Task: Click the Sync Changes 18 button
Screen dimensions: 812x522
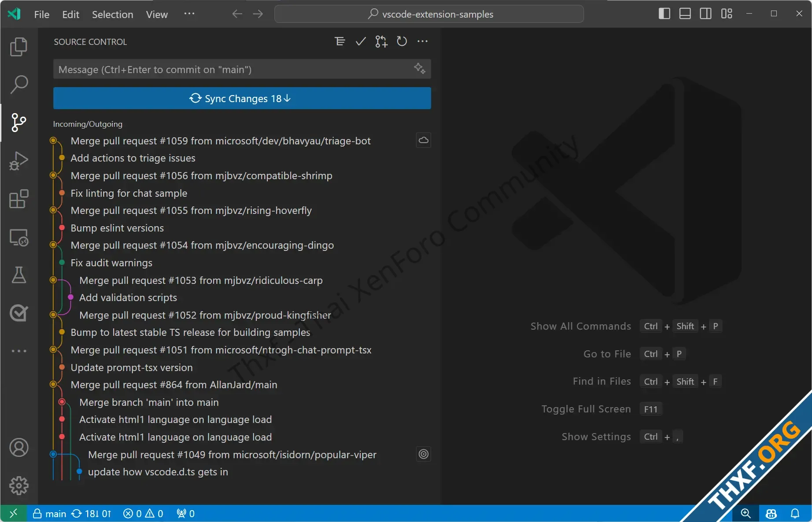Action: pos(242,98)
